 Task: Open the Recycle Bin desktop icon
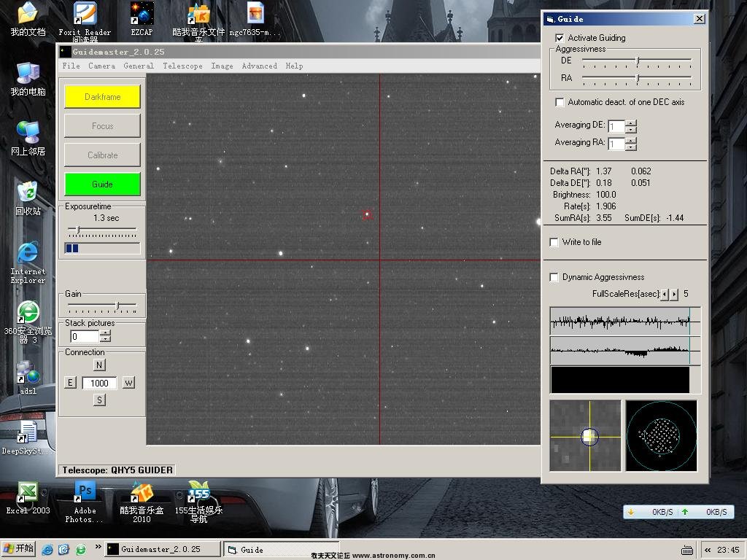click(x=28, y=192)
